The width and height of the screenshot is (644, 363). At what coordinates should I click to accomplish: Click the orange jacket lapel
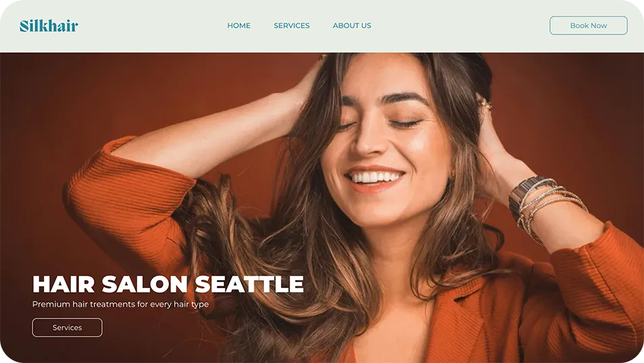click(x=460, y=316)
